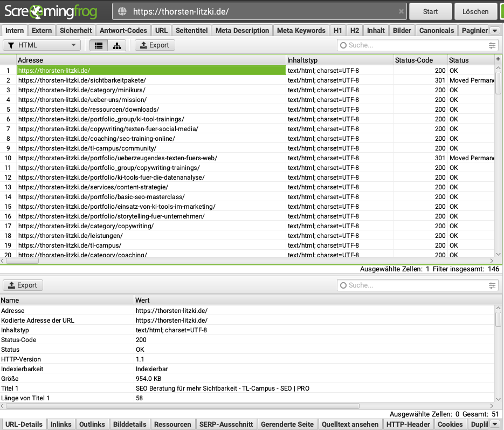The width and height of the screenshot is (504, 430).
Task: Show the Inlinks bottom tab
Action: (x=61, y=424)
